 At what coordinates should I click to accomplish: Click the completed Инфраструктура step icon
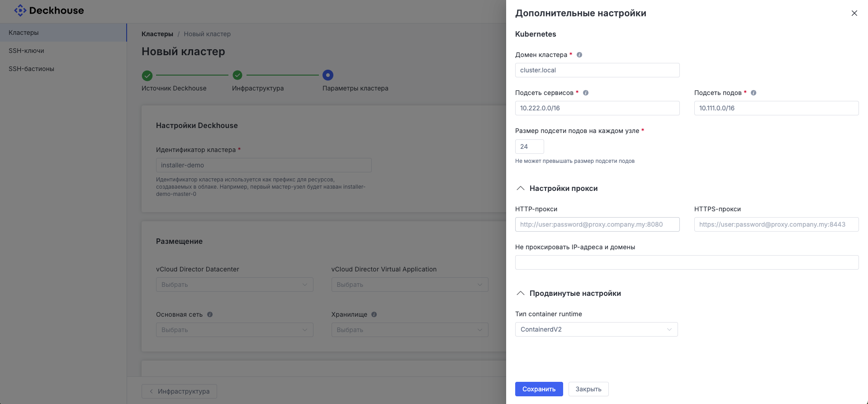click(237, 75)
